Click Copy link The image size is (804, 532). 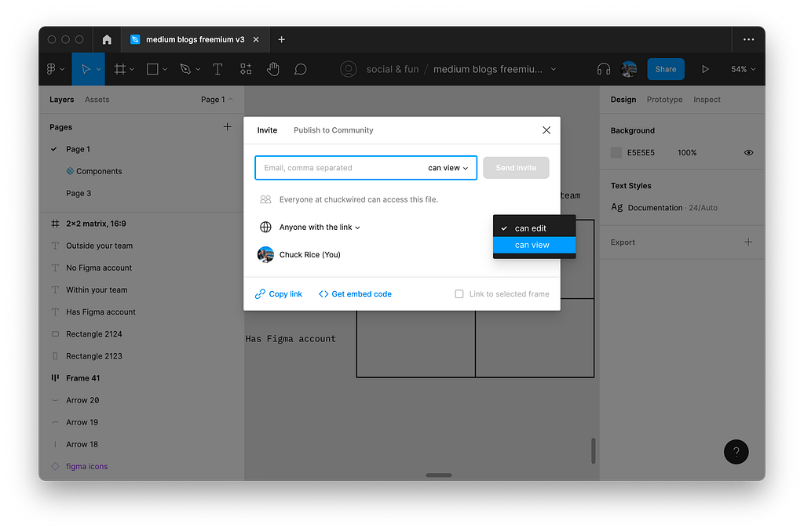[x=279, y=293]
